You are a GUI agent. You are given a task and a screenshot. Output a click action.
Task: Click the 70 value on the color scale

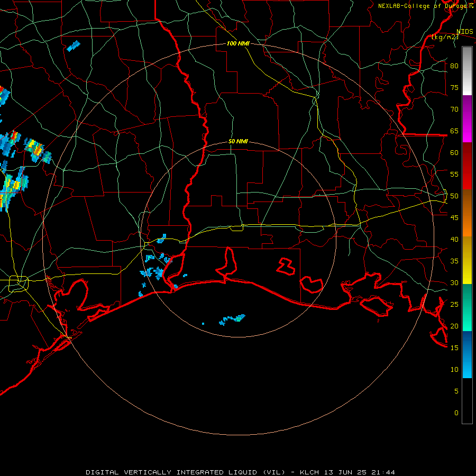click(x=454, y=109)
